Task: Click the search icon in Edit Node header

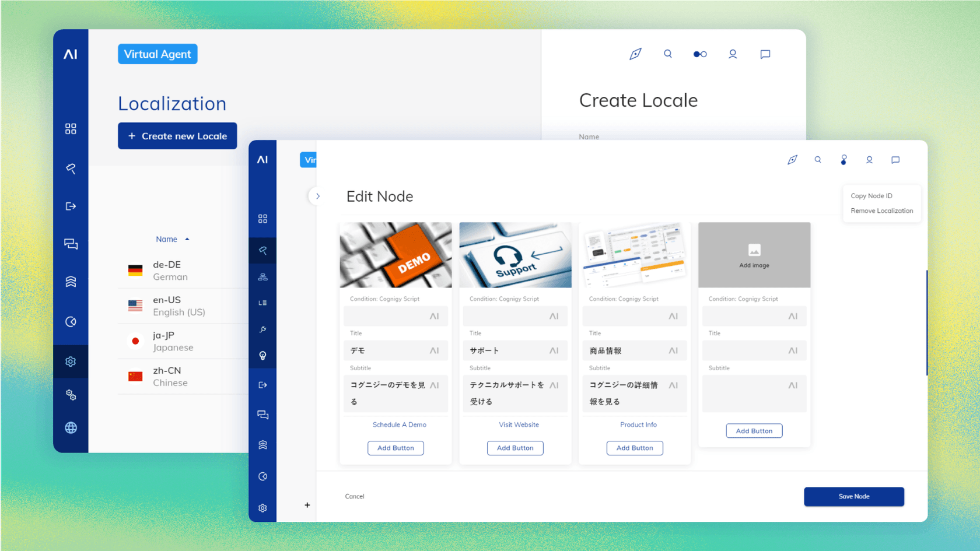Action: [818, 160]
